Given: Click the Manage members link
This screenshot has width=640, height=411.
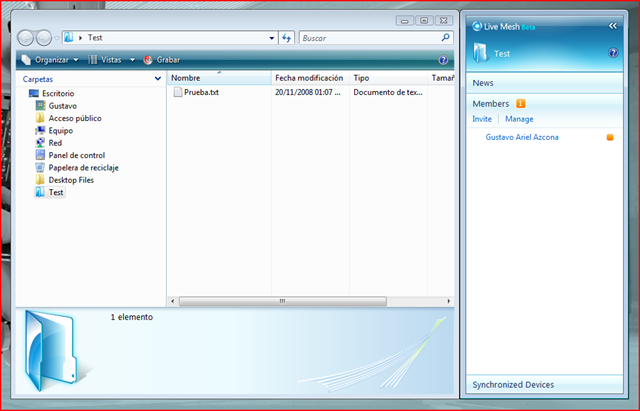Looking at the screenshot, I should pyautogui.click(x=519, y=119).
